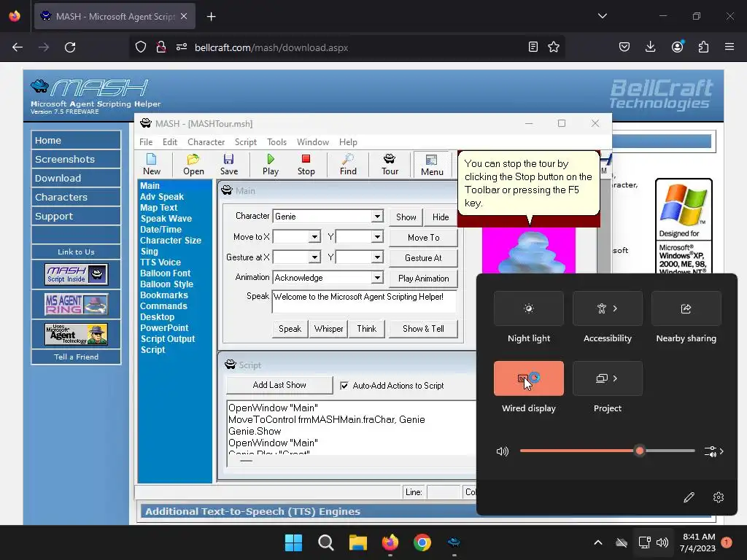Screen dimensions: 747x560
Task: Open the Character menu
Action: click(206, 142)
